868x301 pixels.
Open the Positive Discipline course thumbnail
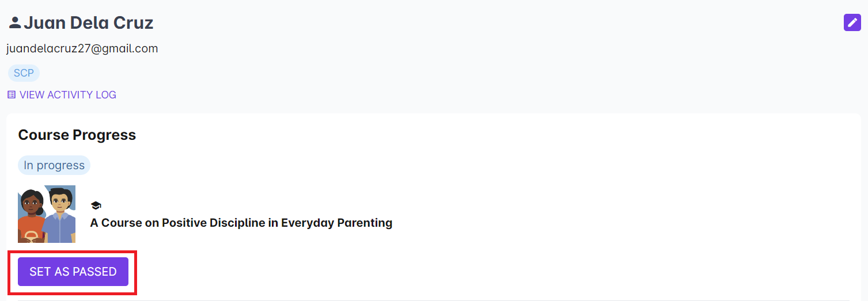click(47, 214)
